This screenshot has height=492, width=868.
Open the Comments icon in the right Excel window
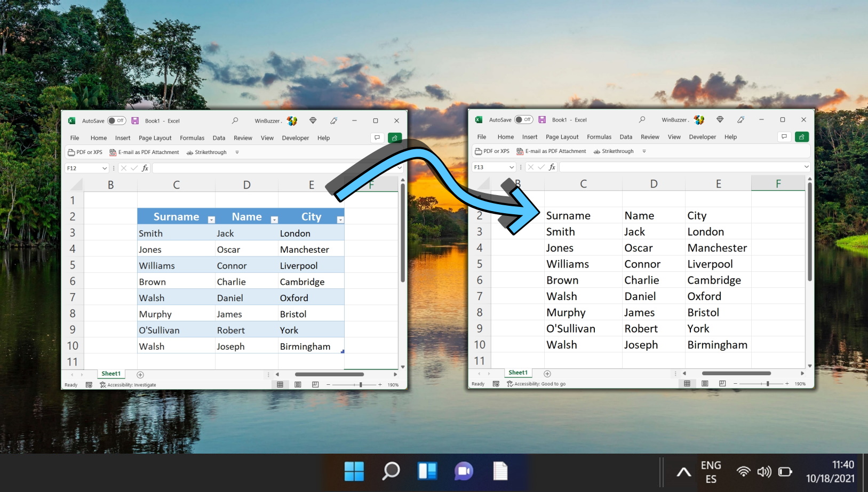pyautogui.click(x=784, y=136)
